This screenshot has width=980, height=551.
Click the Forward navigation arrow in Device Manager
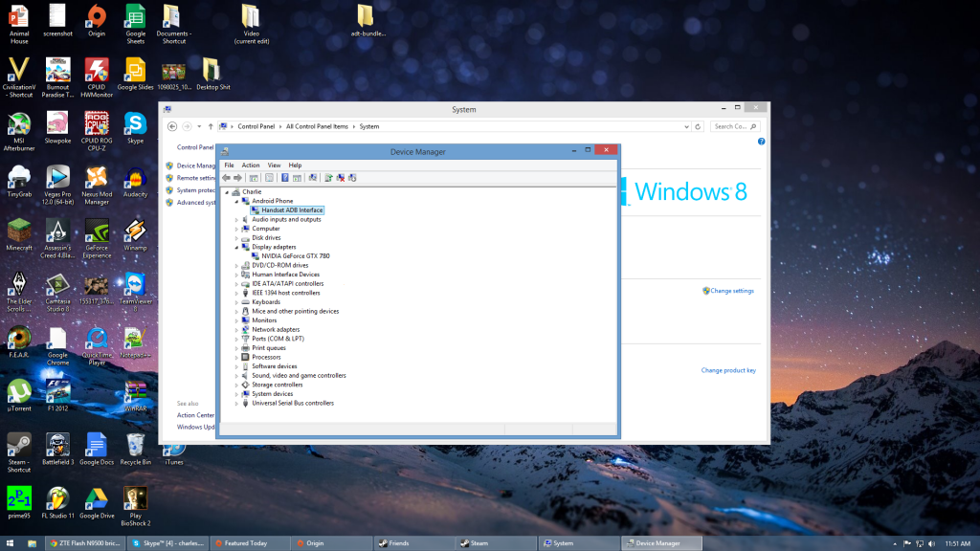(x=238, y=178)
